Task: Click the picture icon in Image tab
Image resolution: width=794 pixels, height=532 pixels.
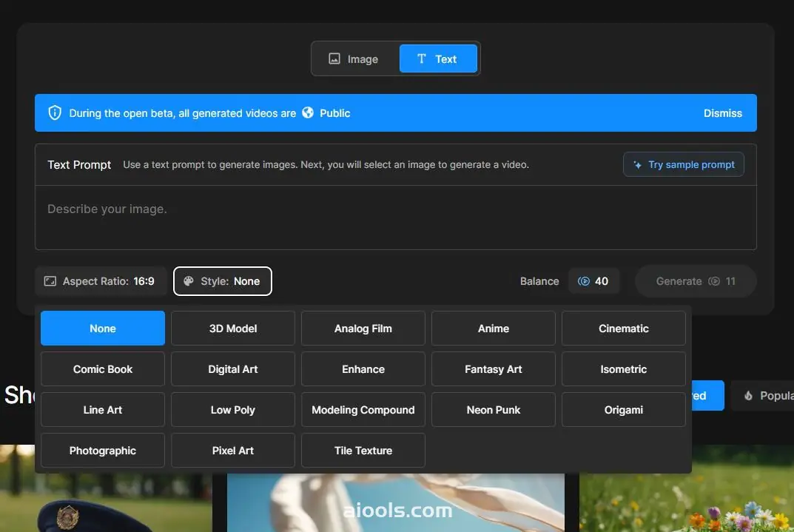Action: 334,59
